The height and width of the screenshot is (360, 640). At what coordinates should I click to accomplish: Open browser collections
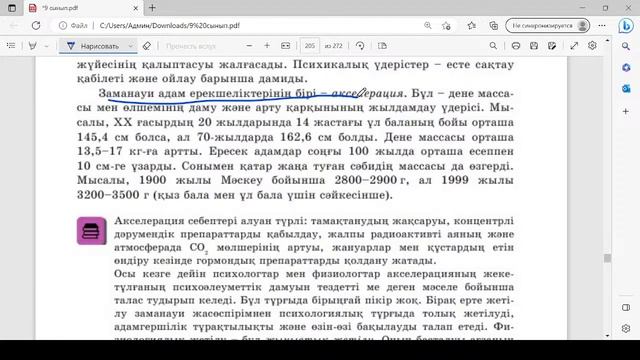493,25
